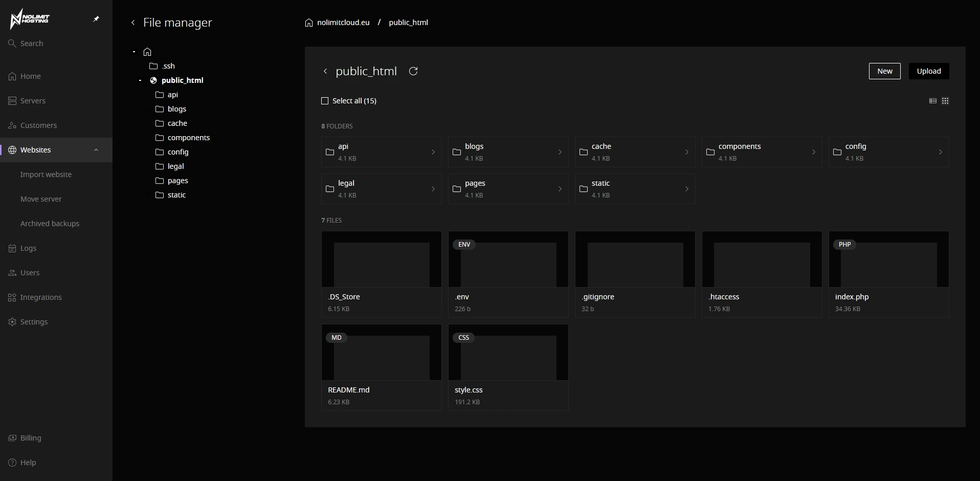
Task: Click the CSS badge on style.css
Action: click(x=463, y=338)
